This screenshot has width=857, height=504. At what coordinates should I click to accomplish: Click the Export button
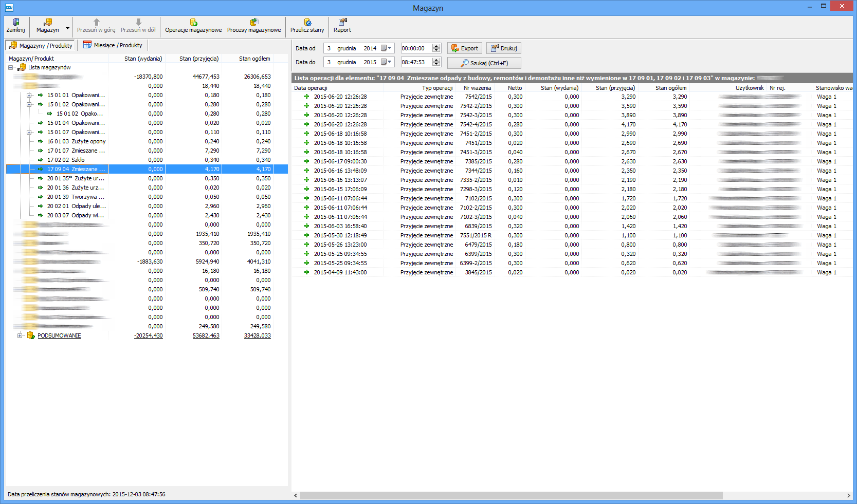click(x=464, y=48)
